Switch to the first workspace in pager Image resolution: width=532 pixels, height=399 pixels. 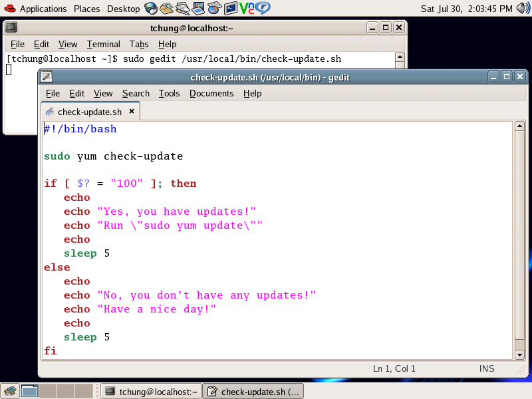[x=30, y=391]
